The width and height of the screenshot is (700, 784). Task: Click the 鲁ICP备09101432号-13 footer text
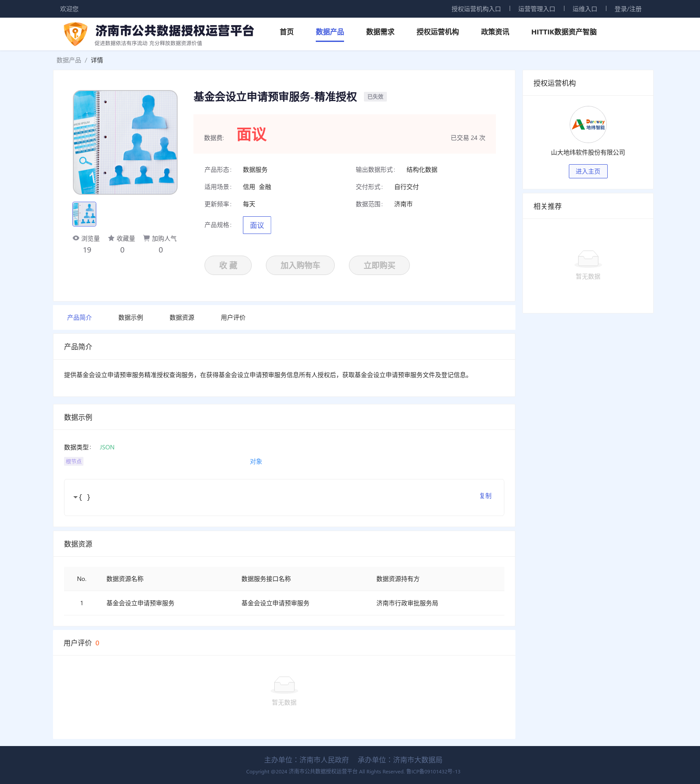point(433,772)
